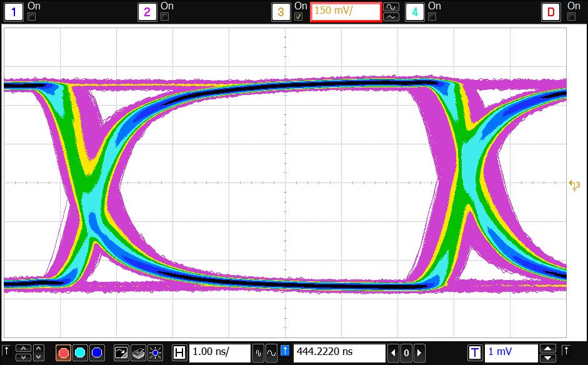Open digital channels via the D button

(x=551, y=11)
